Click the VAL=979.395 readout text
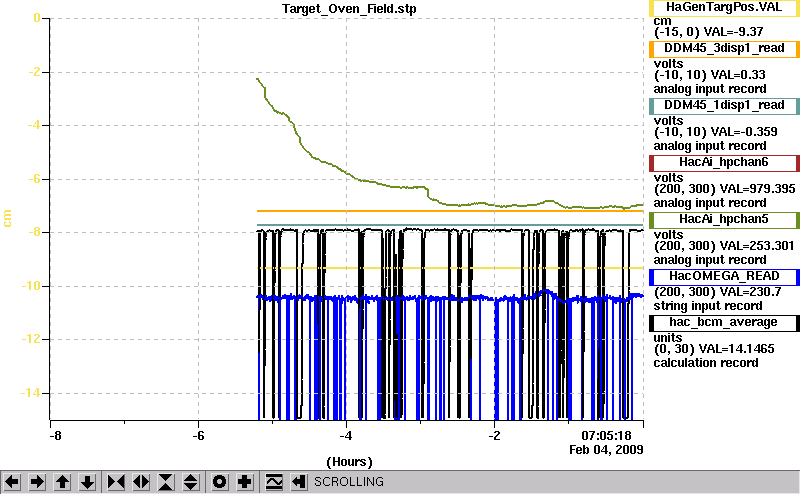 click(x=756, y=189)
